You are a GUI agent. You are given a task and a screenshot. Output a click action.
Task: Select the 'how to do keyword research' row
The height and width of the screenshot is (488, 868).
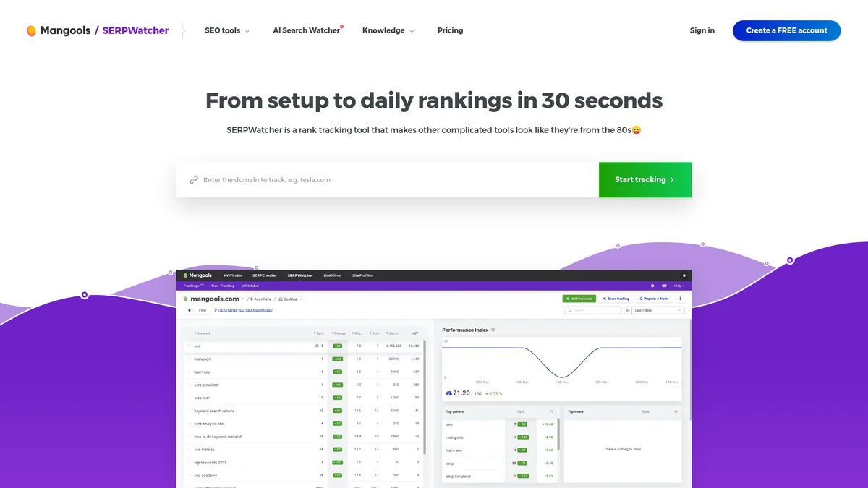[304, 437]
